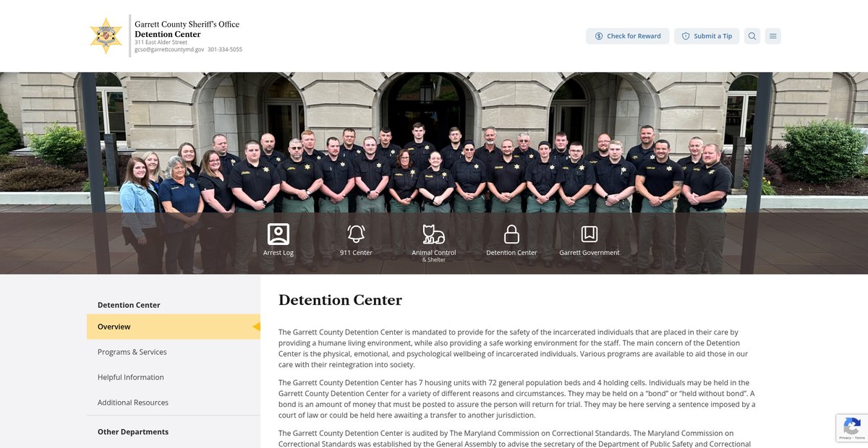The width and height of the screenshot is (868, 448).
Task: Click the Detention Center page heading
Action: pos(340,300)
